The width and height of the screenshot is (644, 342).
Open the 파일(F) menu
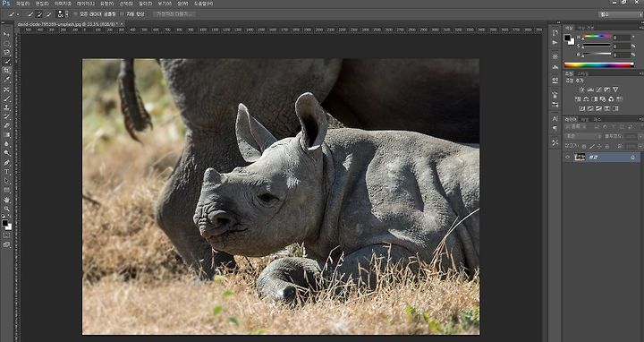(22, 4)
